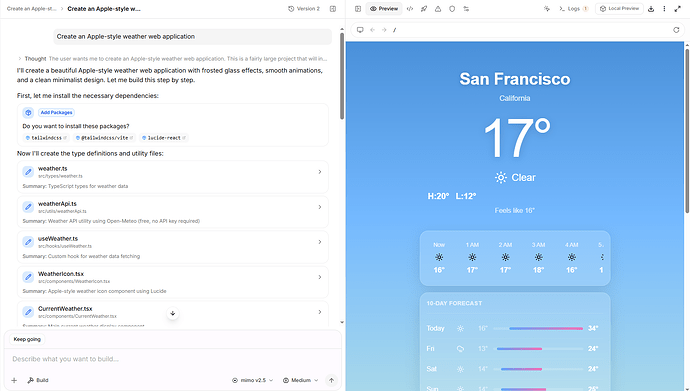Expand preview to fullscreen
Screen dimensions: 690x391
pos(677,9)
